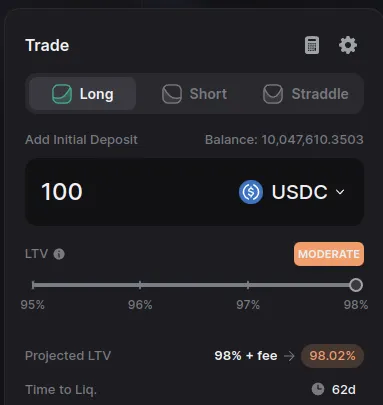Screen dimensions: 383x405
Task: Click the clock icon near 62d
Action: tap(318, 389)
